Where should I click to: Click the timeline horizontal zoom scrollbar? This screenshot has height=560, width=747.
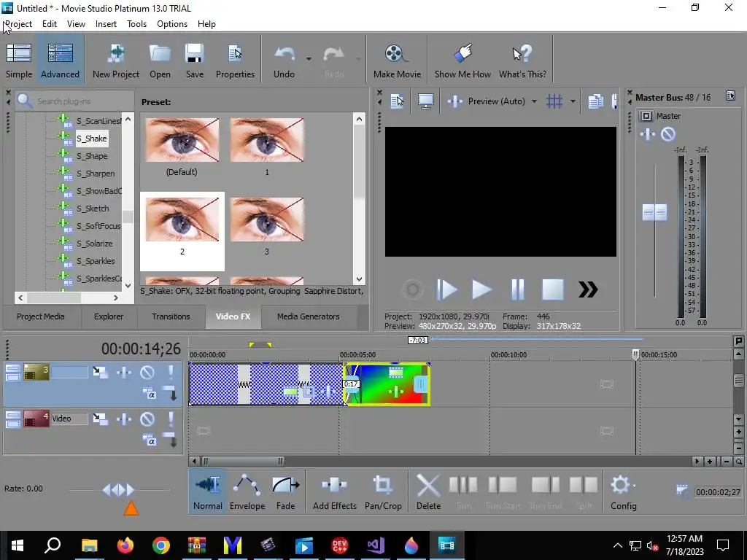coord(243,461)
